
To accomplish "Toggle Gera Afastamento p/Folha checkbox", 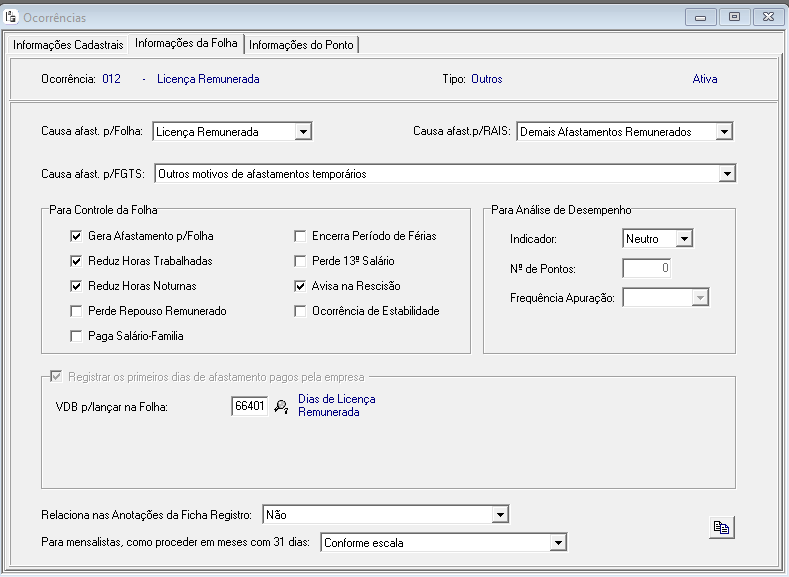I will [x=76, y=236].
